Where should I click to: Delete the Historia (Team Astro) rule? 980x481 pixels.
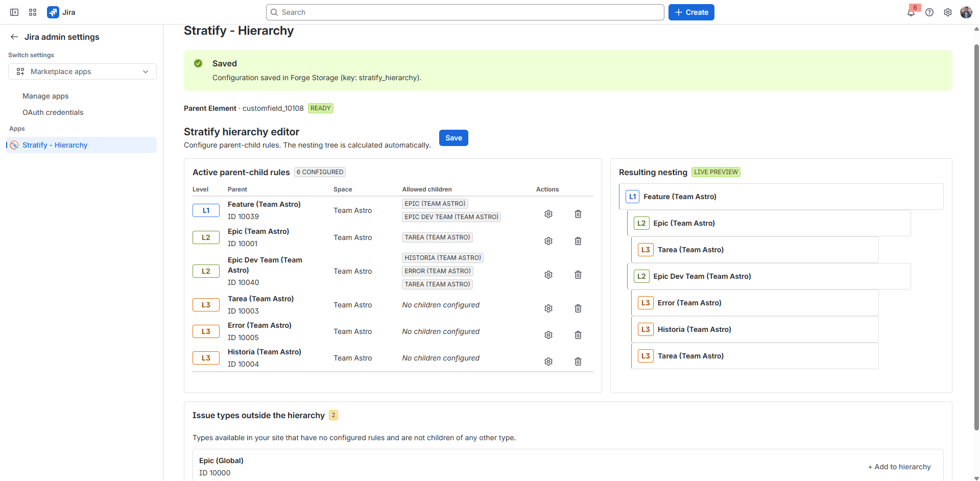pos(578,362)
